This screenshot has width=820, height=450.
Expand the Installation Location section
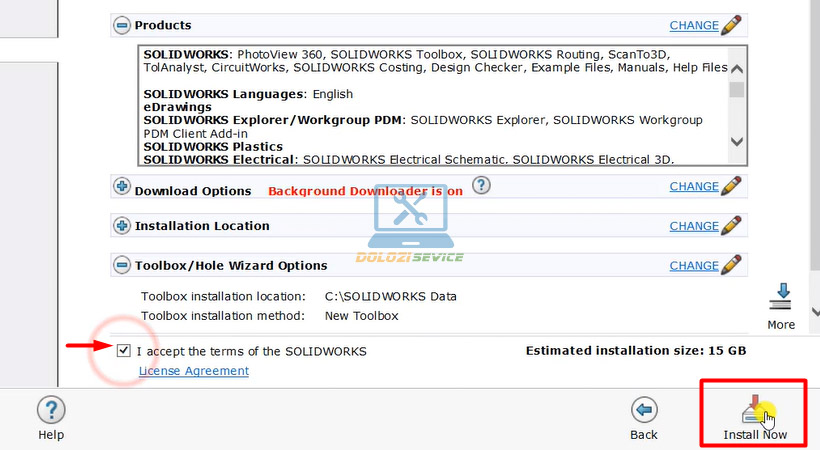[x=122, y=226]
